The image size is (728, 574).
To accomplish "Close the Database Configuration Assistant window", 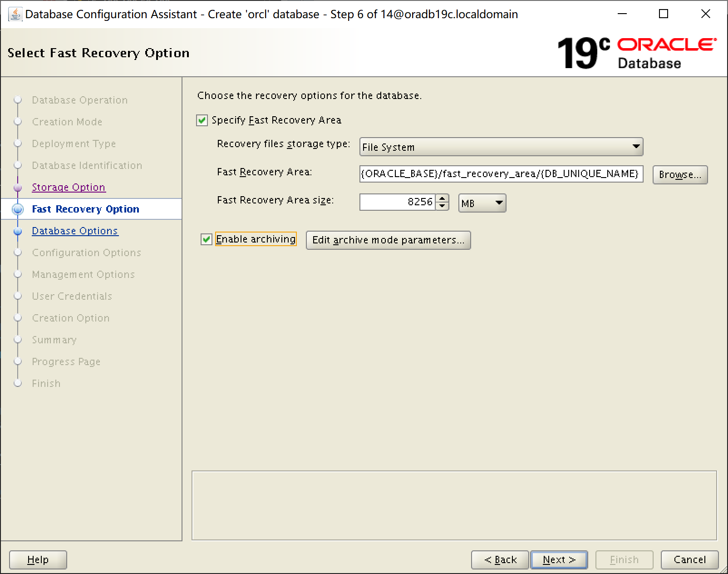I will [x=706, y=14].
